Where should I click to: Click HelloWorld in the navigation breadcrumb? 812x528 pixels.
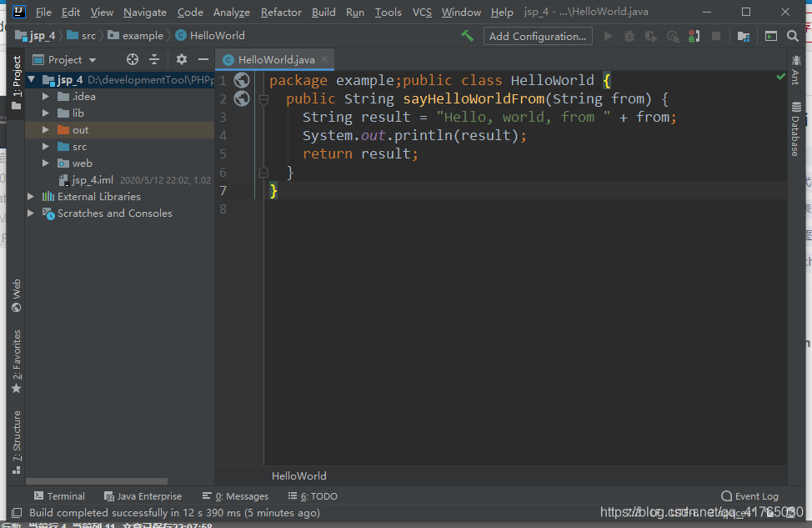click(x=210, y=36)
